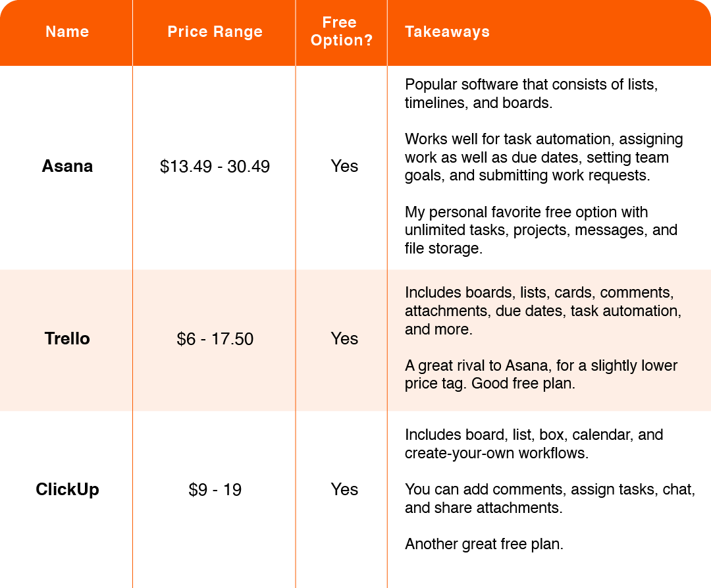Select the Trello name cell
The width and height of the screenshot is (711, 588).
point(67,338)
